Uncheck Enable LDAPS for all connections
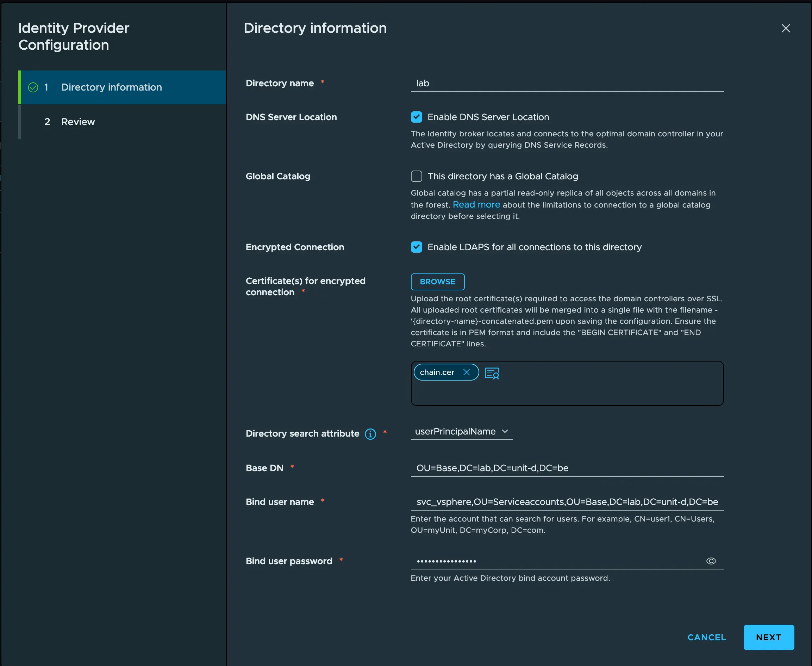The image size is (812, 666). click(416, 247)
